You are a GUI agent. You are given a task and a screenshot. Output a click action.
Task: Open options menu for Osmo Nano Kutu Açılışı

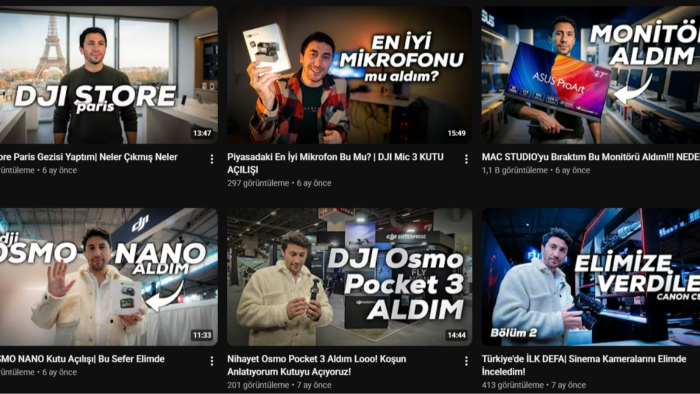pyautogui.click(x=212, y=361)
